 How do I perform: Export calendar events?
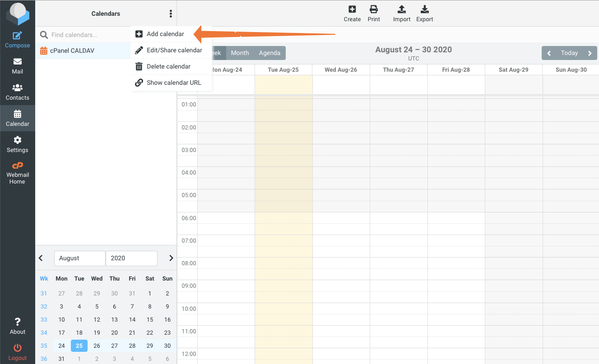(424, 13)
